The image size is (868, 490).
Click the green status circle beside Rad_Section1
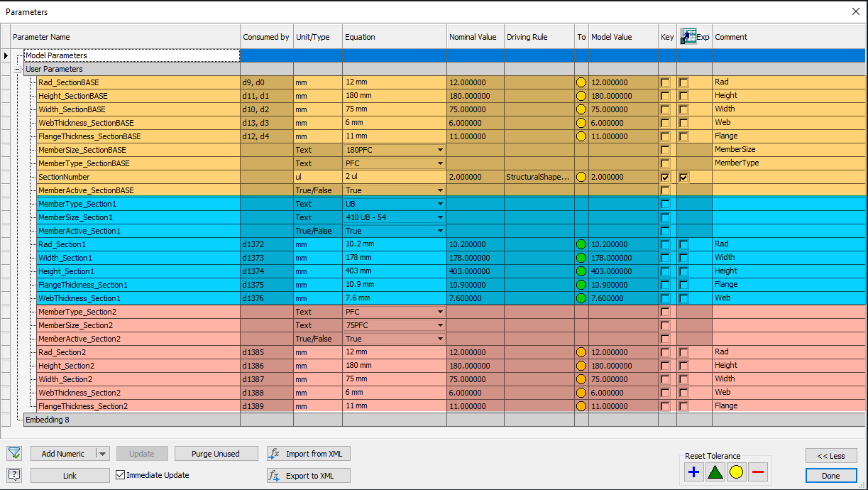(581, 244)
